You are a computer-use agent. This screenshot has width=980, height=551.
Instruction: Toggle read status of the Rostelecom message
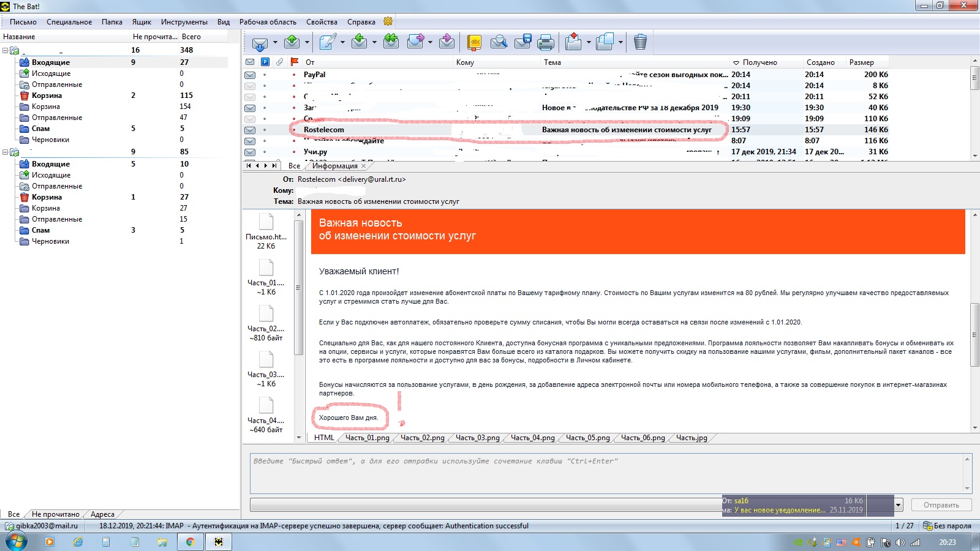(250, 130)
